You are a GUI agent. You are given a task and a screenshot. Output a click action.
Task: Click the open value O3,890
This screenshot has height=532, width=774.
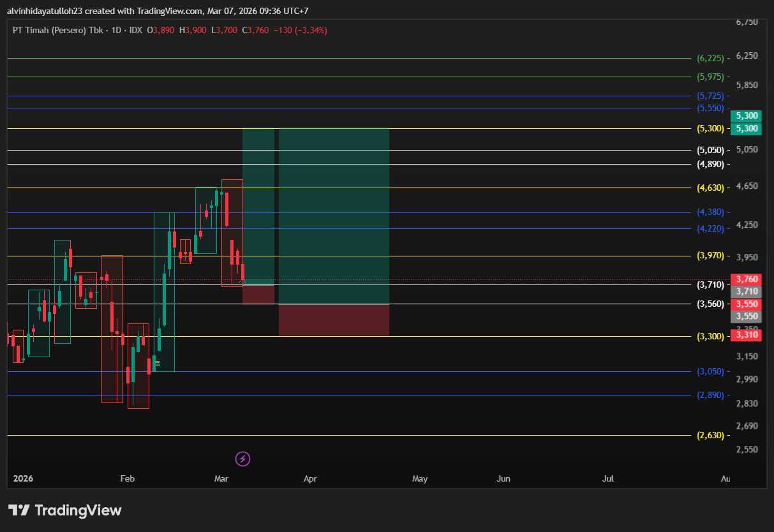tap(162, 30)
